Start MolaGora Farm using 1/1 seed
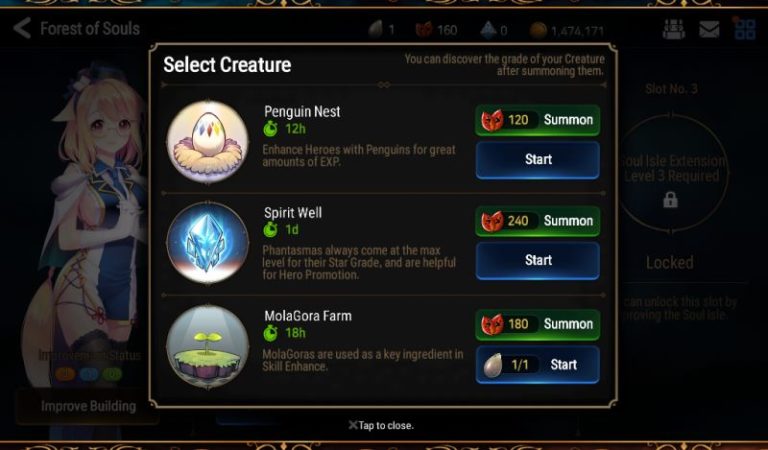The image size is (768, 450). pos(537,365)
